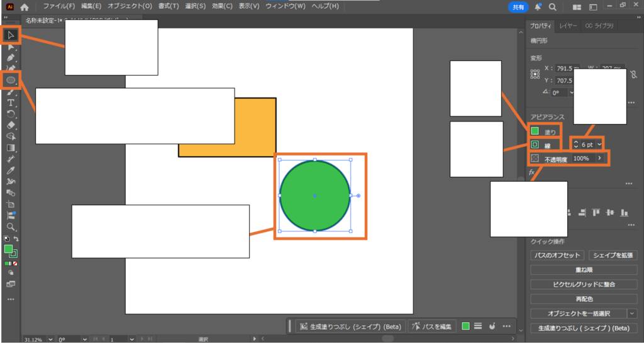Open the 効果(C) menu

[x=223, y=6]
